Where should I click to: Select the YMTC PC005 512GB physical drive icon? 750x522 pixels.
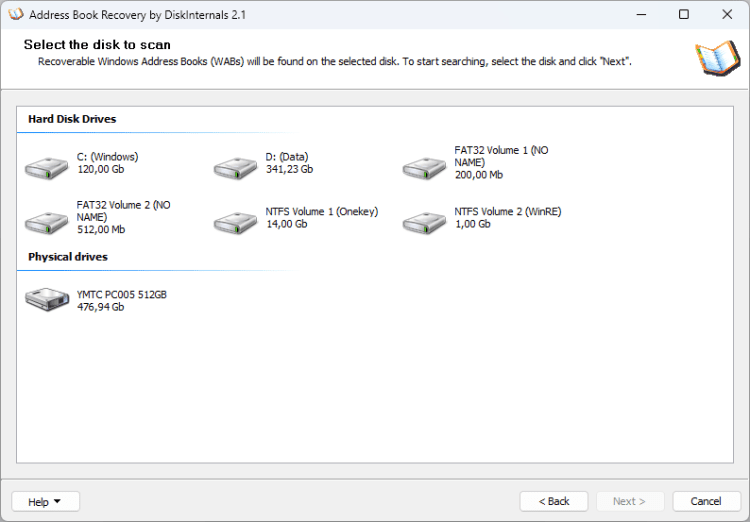click(47, 300)
